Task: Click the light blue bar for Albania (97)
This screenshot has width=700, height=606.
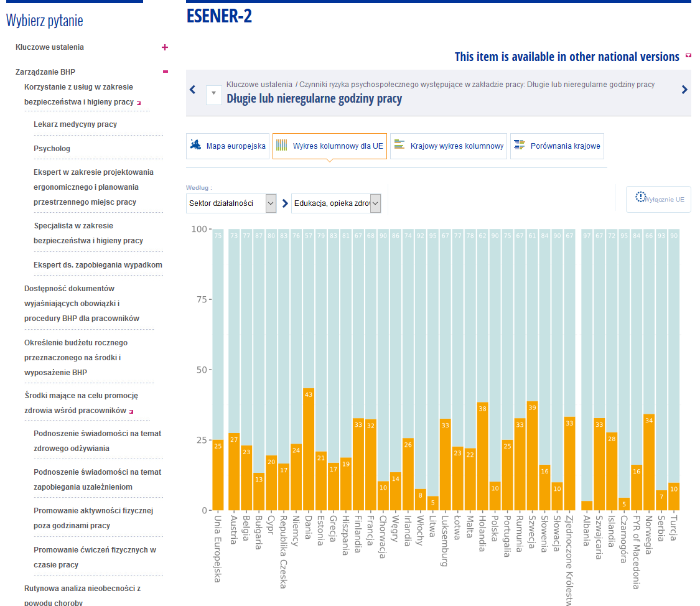Action: 587,365
